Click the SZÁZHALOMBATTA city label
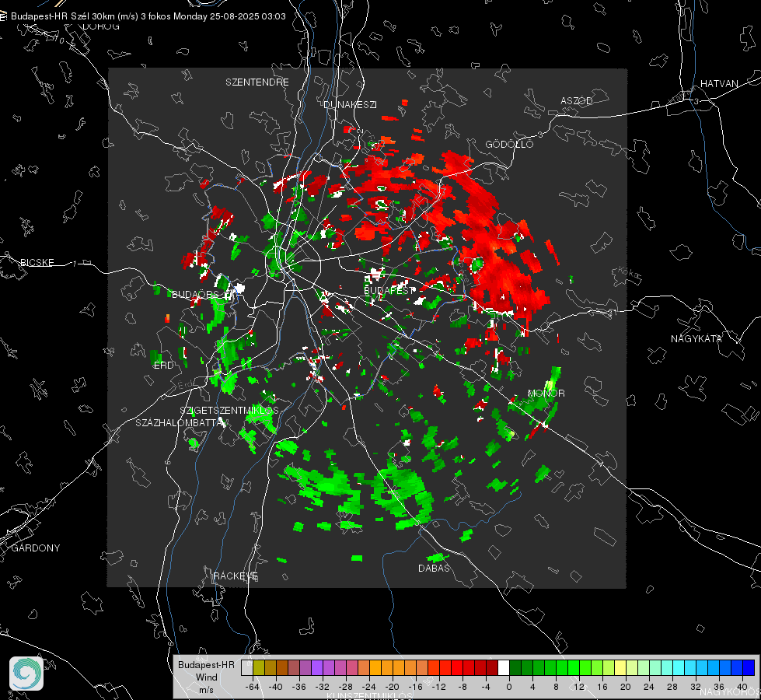 [180, 422]
